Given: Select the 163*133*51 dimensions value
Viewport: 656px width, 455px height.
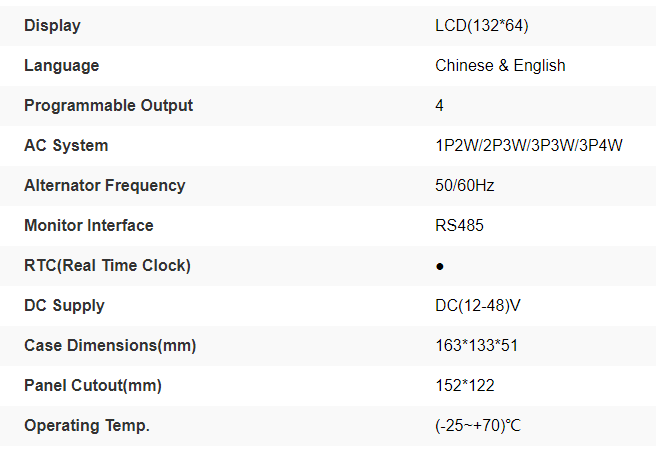Looking at the screenshot, I should click(x=476, y=345).
